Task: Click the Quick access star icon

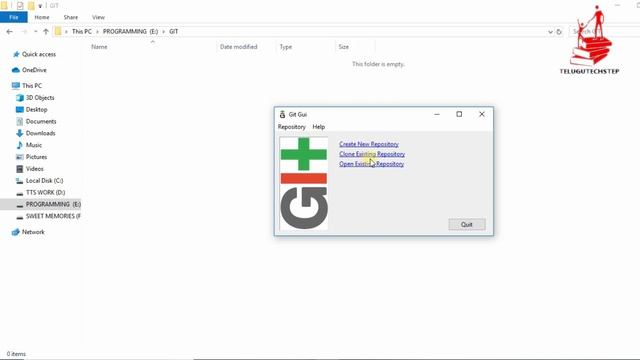Action: click(x=16, y=54)
